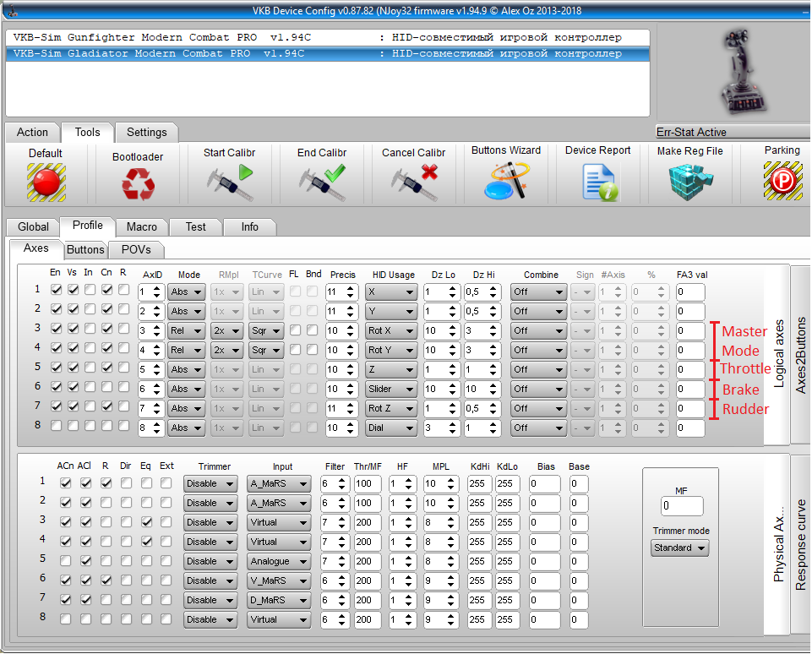The image size is (812, 654).
Task: Cancel calibration using the Cancel Calibr icon
Action: pos(414,181)
